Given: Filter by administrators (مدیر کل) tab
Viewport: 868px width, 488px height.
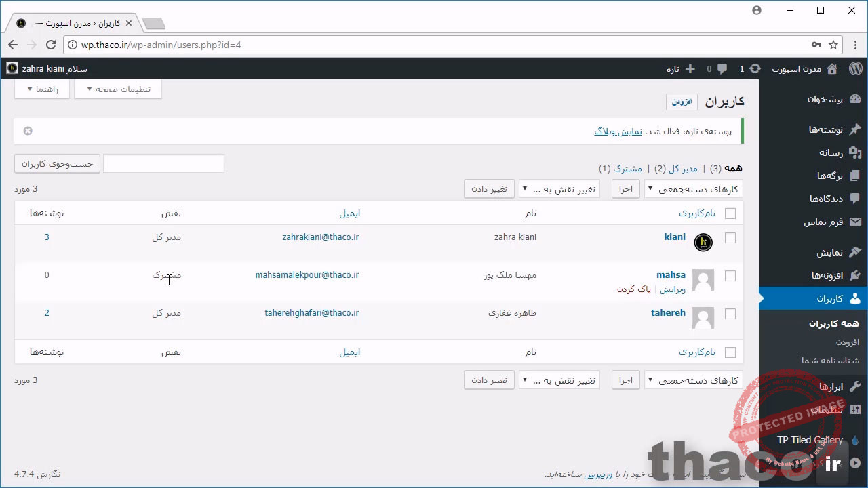Looking at the screenshot, I should pos(683,168).
